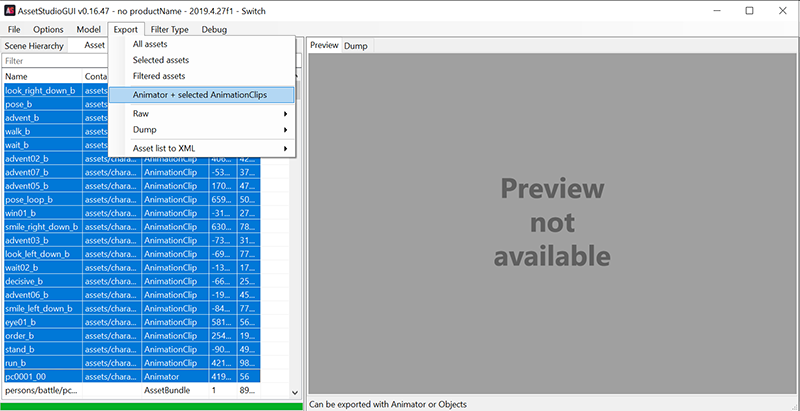Sort asset list by Name column header
The image size is (800, 411).
[x=40, y=76]
